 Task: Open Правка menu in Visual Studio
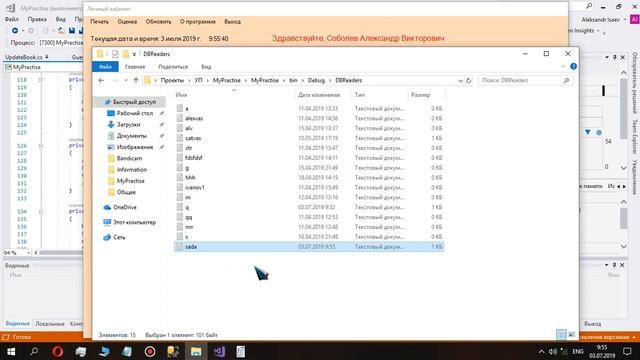37,19
